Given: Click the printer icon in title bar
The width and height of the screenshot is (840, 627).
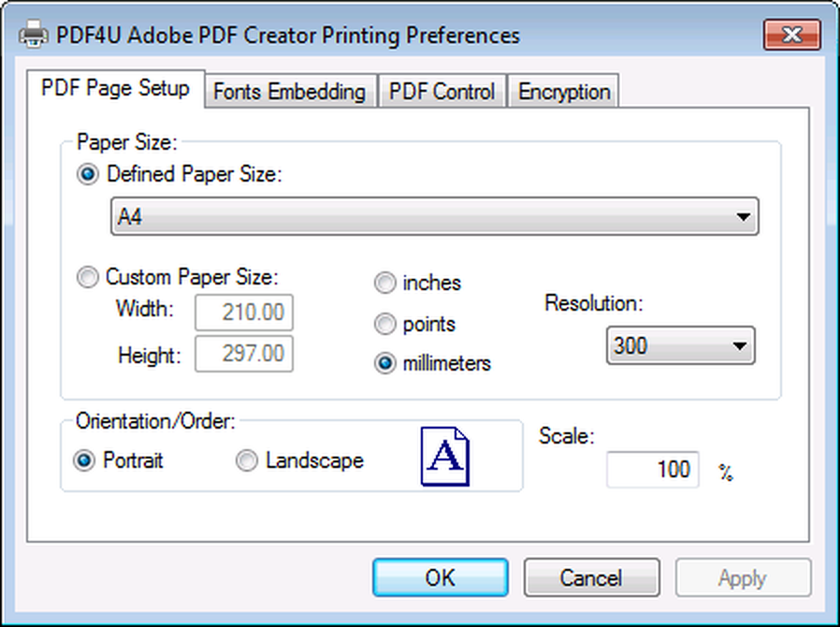Looking at the screenshot, I should coord(33,35).
